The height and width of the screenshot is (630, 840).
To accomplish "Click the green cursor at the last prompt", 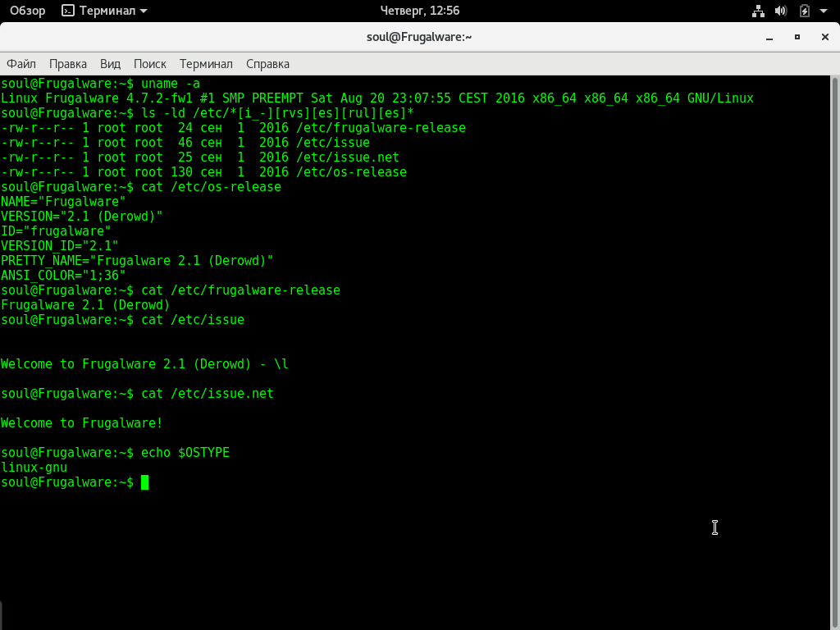I will pos(144,482).
